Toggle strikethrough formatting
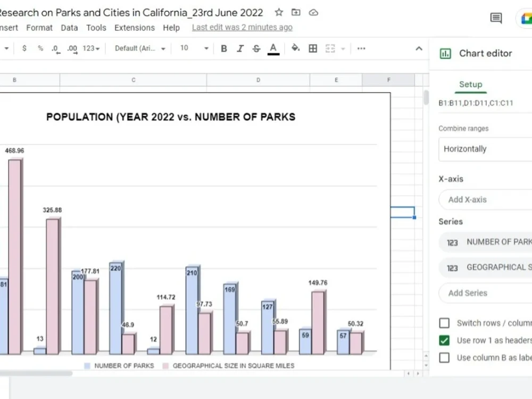Viewport: 532px width, 399px height. [256, 48]
